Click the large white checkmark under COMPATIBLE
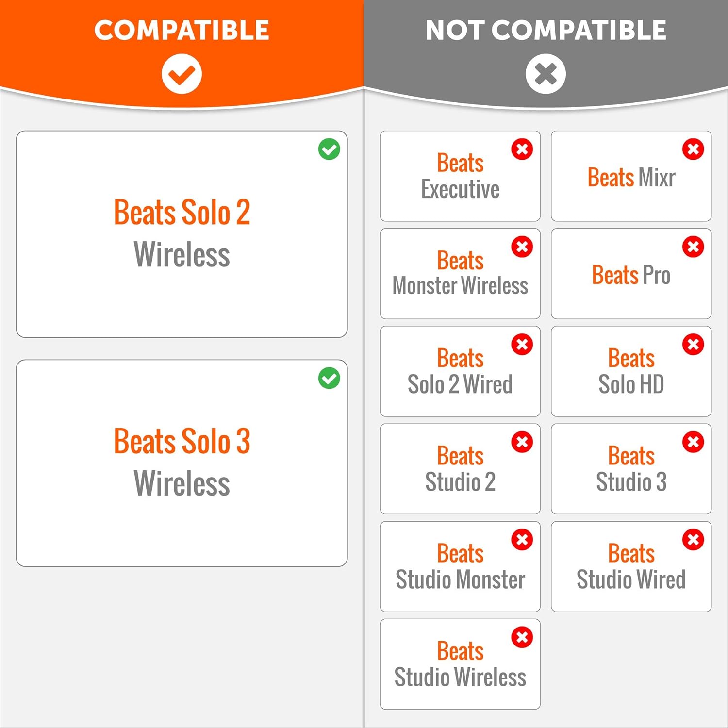 click(x=182, y=74)
